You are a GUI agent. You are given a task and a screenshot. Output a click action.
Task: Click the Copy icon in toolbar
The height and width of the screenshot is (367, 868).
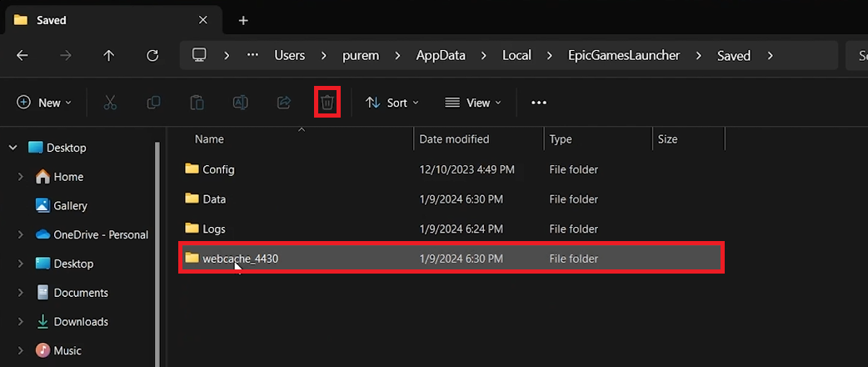coord(153,103)
